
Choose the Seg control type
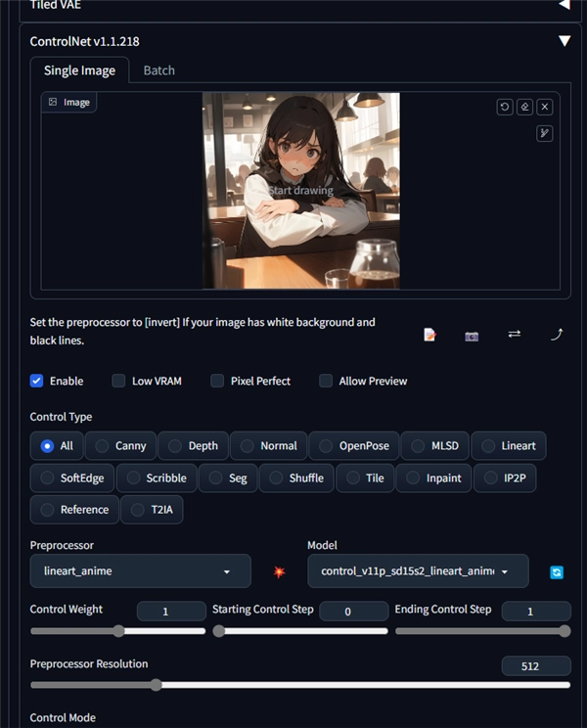pos(228,478)
